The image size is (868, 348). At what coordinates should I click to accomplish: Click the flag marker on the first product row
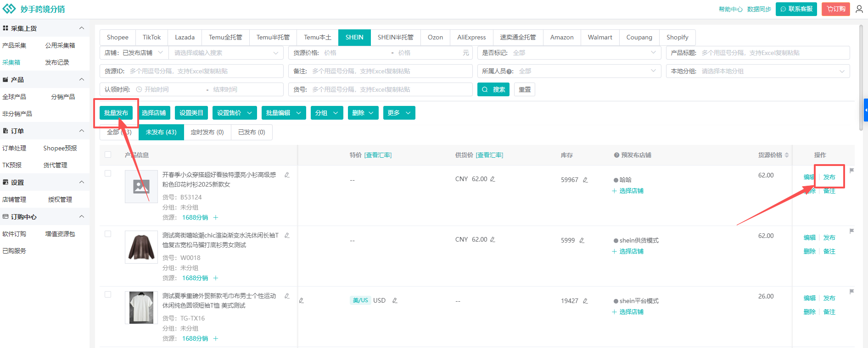[851, 171]
